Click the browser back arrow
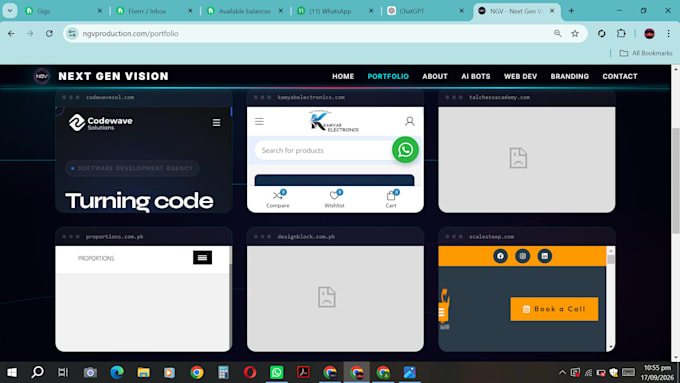The image size is (680, 383). pos(11,33)
